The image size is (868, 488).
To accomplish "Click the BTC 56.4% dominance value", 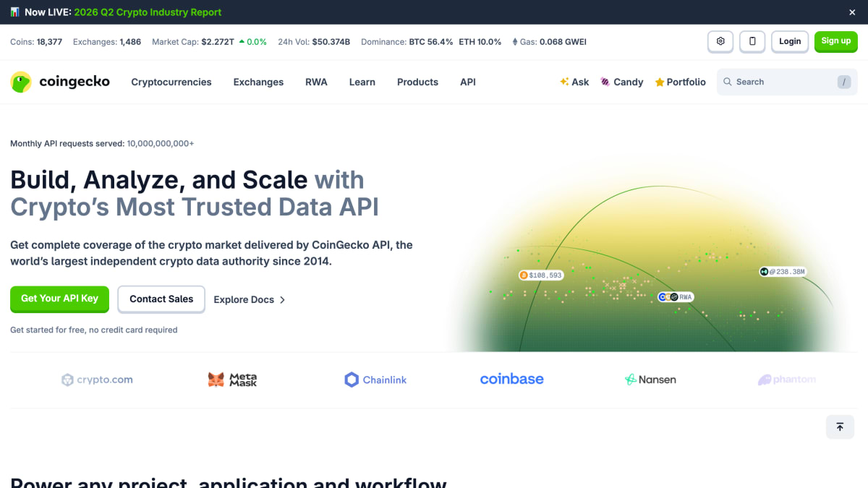I will point(431,42).
